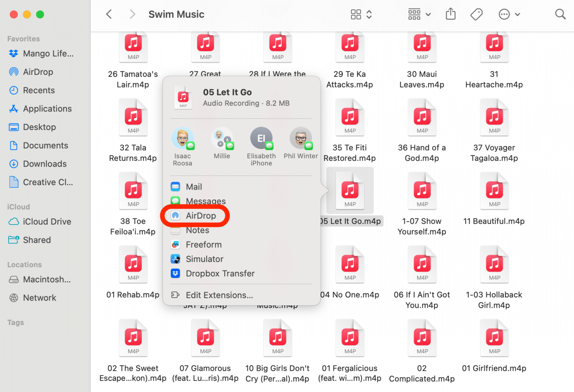Go back with the left arrow button

click(x=109, y=15)
